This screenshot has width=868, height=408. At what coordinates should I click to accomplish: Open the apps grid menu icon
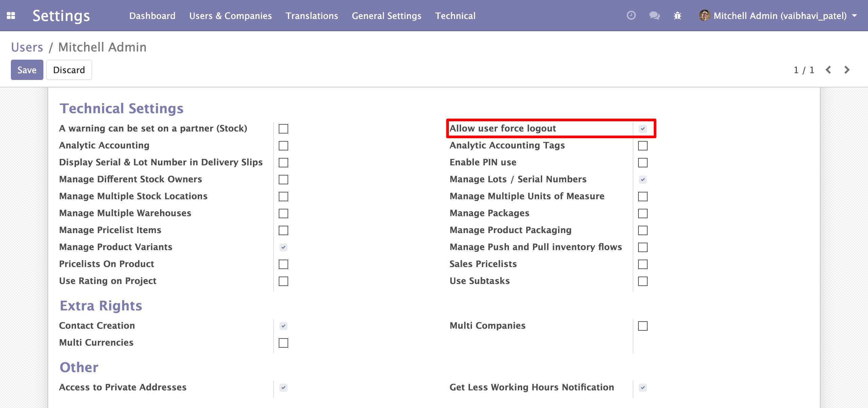[x=11, y=16]
